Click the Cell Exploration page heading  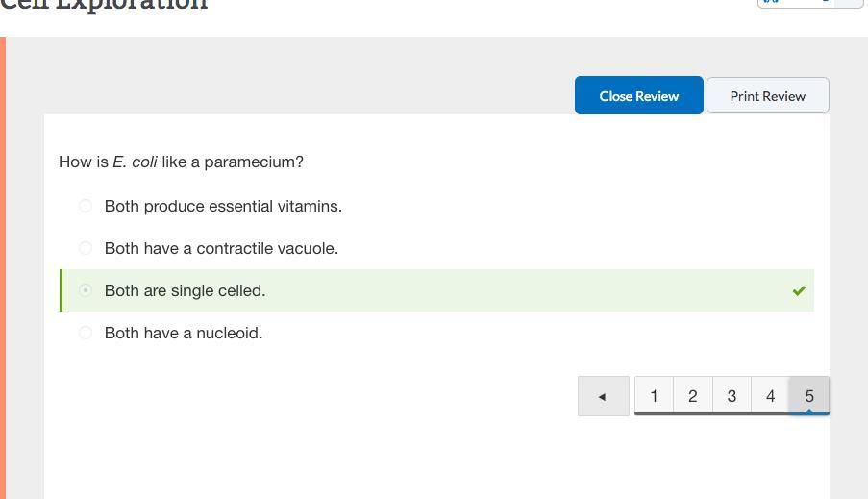tap(103, 5)
